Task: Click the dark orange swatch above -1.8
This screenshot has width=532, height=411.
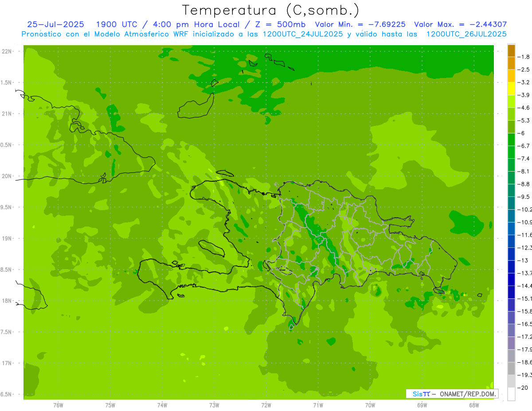Action: click(x=511, y=51)
